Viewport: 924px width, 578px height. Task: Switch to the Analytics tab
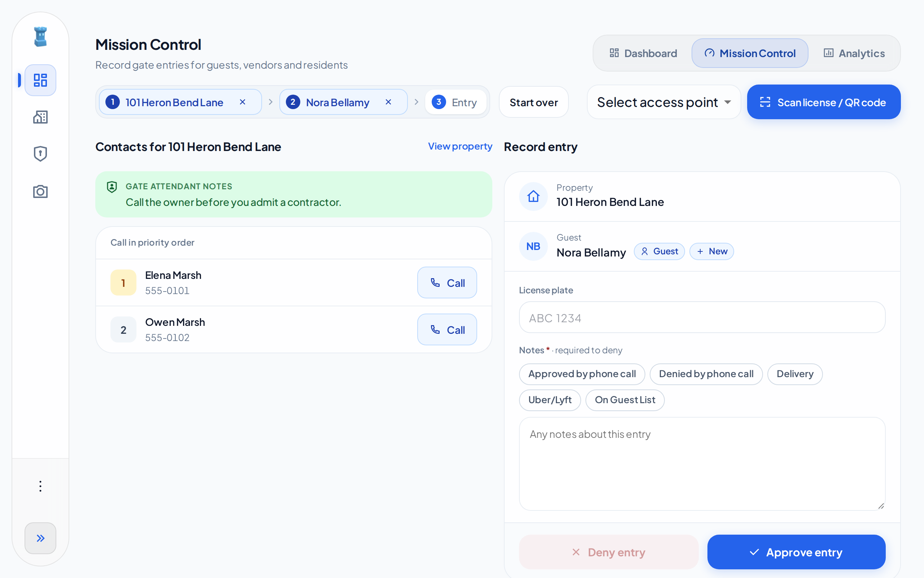click(x=854, y=53)
